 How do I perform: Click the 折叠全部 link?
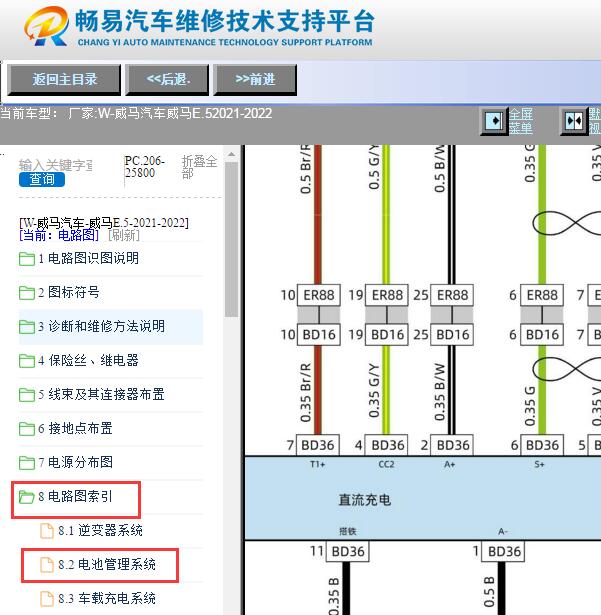[199, 167]
